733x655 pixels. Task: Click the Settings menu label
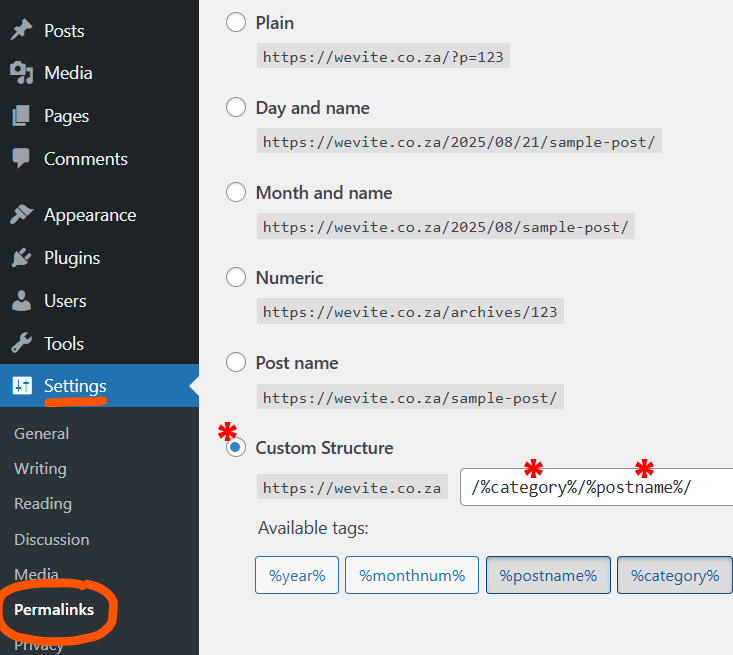tap(75, 386)
